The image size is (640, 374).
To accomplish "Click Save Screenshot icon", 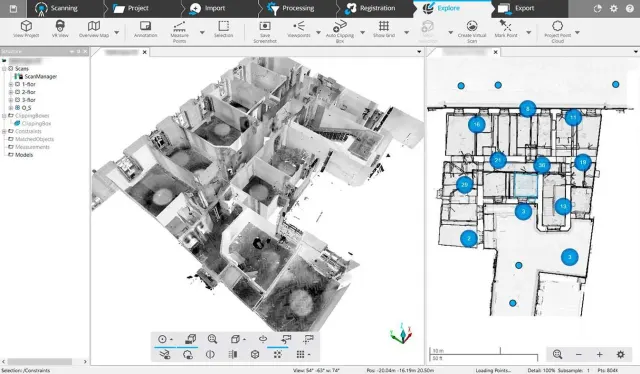I will [x=265, y=26].
